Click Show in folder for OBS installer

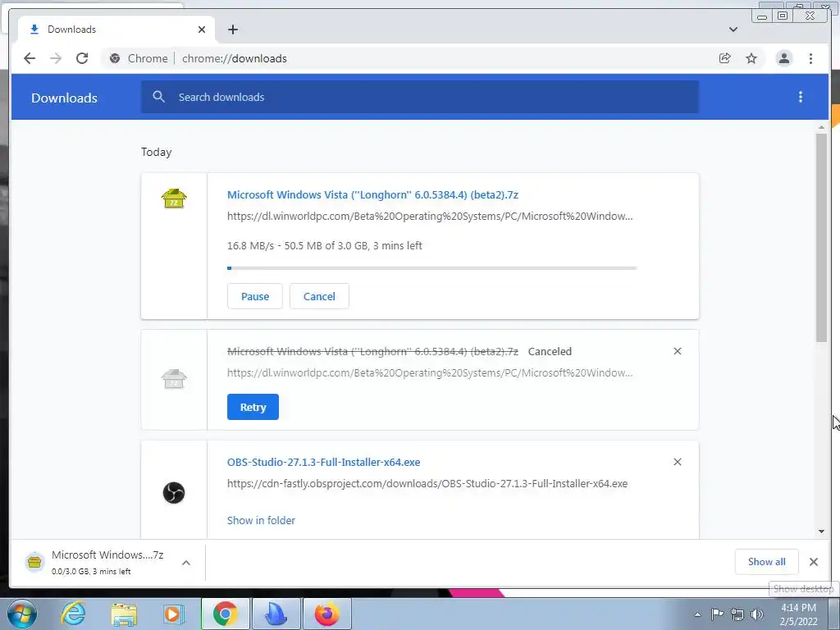click(261, 520)
